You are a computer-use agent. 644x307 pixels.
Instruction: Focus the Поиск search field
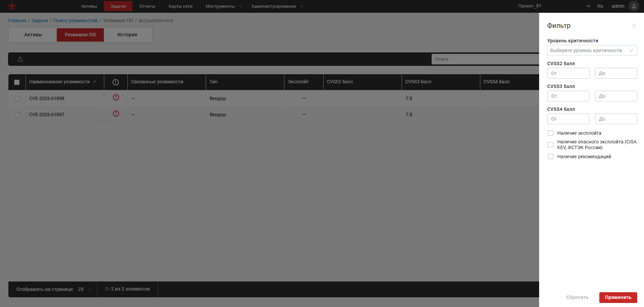tap(485, 59)
